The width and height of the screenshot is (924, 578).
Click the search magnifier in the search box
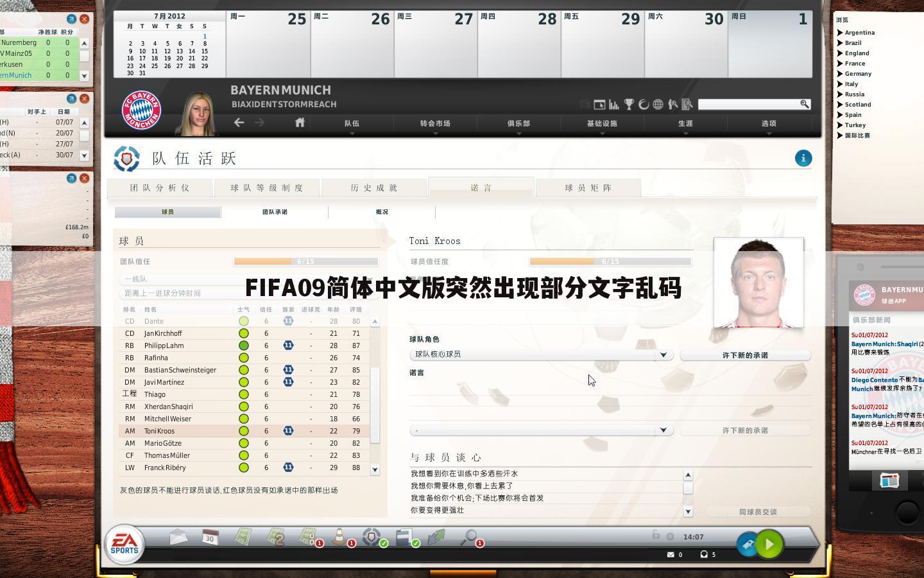point(804,104)
